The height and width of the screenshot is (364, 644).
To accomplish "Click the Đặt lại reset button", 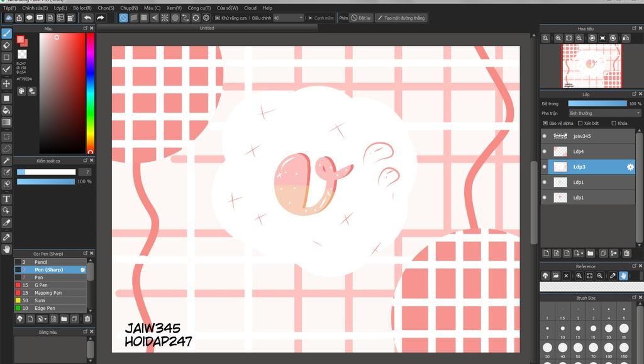I will [361, 18].
